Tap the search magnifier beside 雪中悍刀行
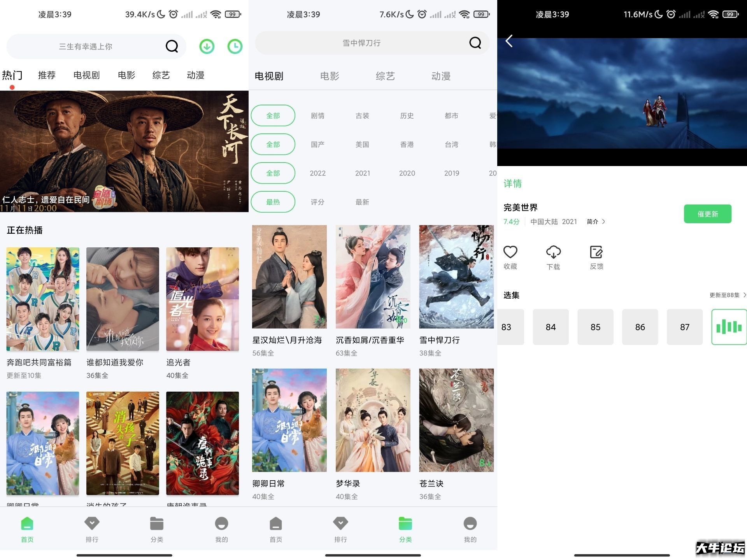The height and width of the screenshot is (560, 747). pos(475,42)
